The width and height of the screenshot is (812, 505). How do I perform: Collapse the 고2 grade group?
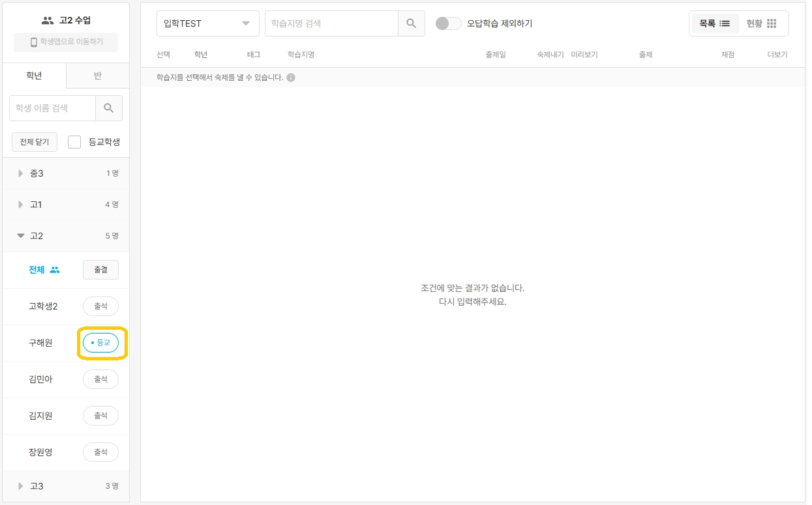click(66, 236)
